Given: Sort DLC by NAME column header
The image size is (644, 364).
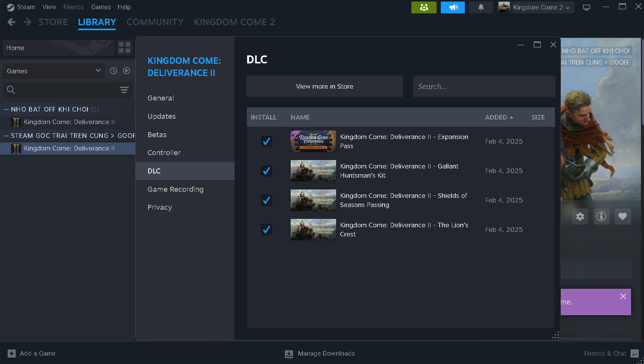Looking at the screenshot, I should pos(300,117).
